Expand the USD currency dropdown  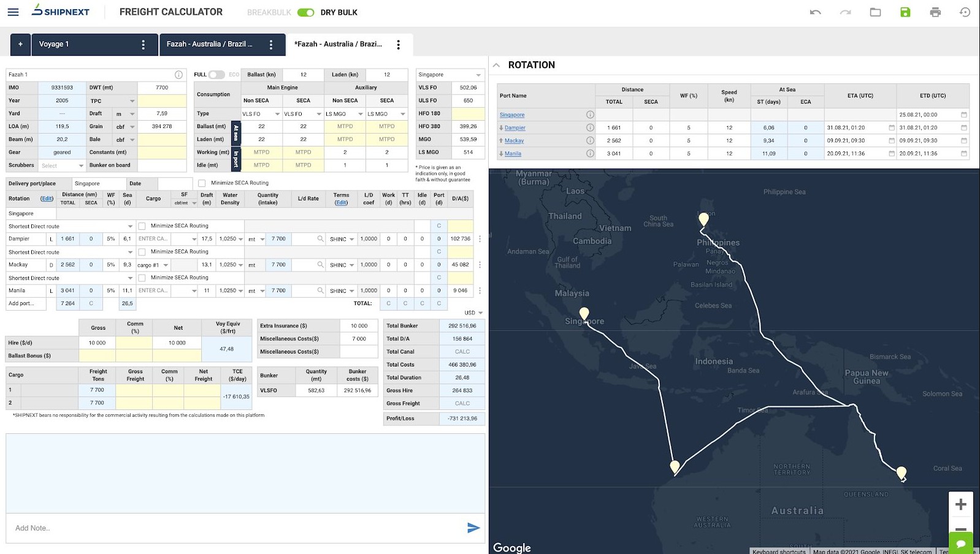tap(473, 313)
